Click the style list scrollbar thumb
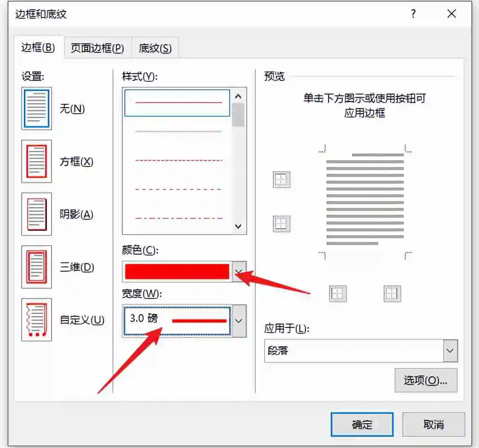This screenshot has height=448, width=479. point(238,115)
